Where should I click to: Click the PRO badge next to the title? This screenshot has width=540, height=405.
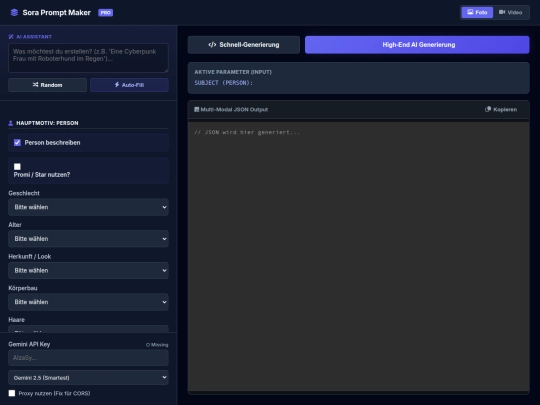105,13
